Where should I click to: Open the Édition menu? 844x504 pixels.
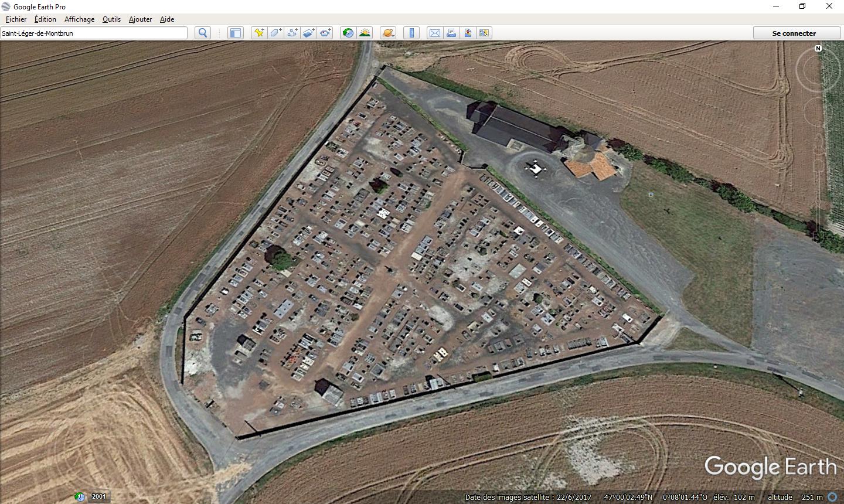click(x=45, y=19)
